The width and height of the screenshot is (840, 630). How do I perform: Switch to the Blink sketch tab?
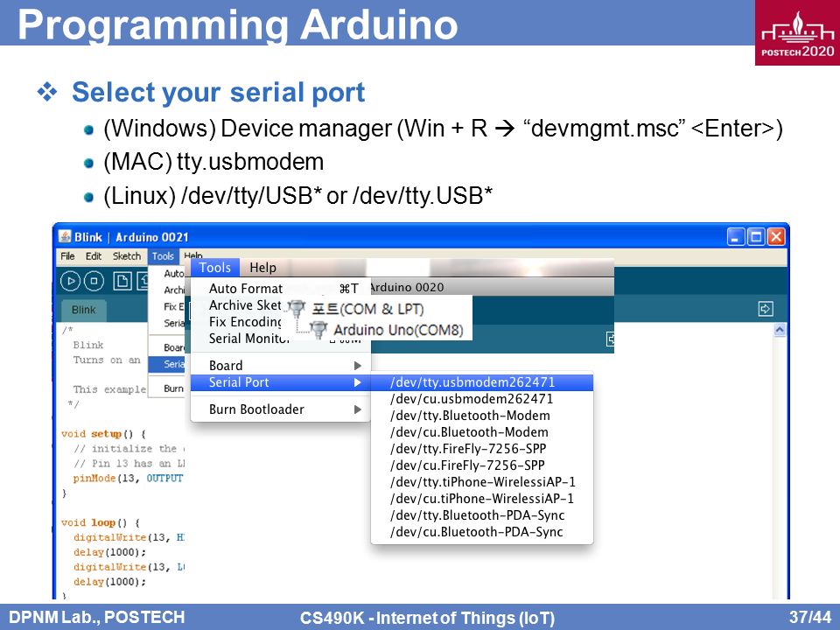click(x=84, y=310)
